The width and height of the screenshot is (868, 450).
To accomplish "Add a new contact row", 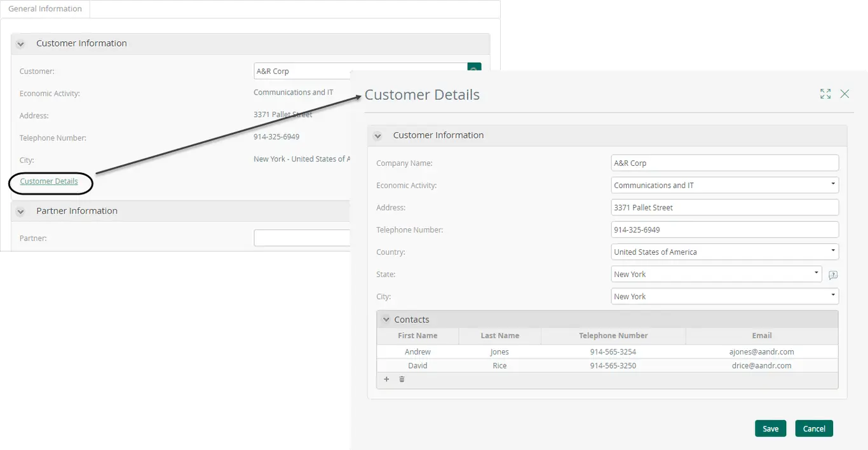I will [386, 379].
